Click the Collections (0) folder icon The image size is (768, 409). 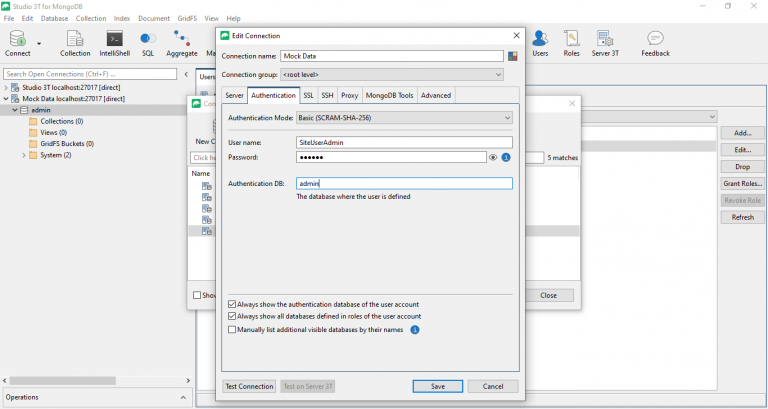click(33, 121)
